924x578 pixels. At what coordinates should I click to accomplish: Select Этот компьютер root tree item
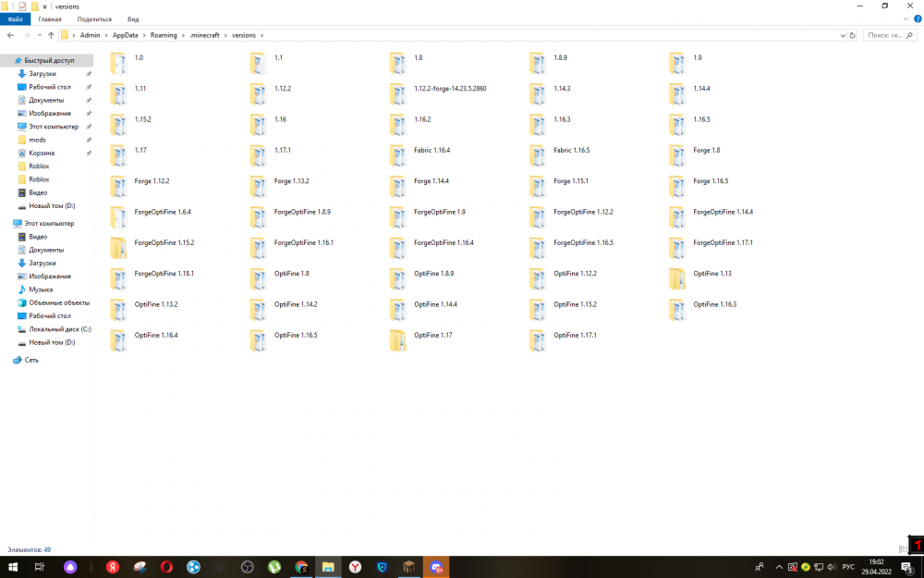(49, 224)
